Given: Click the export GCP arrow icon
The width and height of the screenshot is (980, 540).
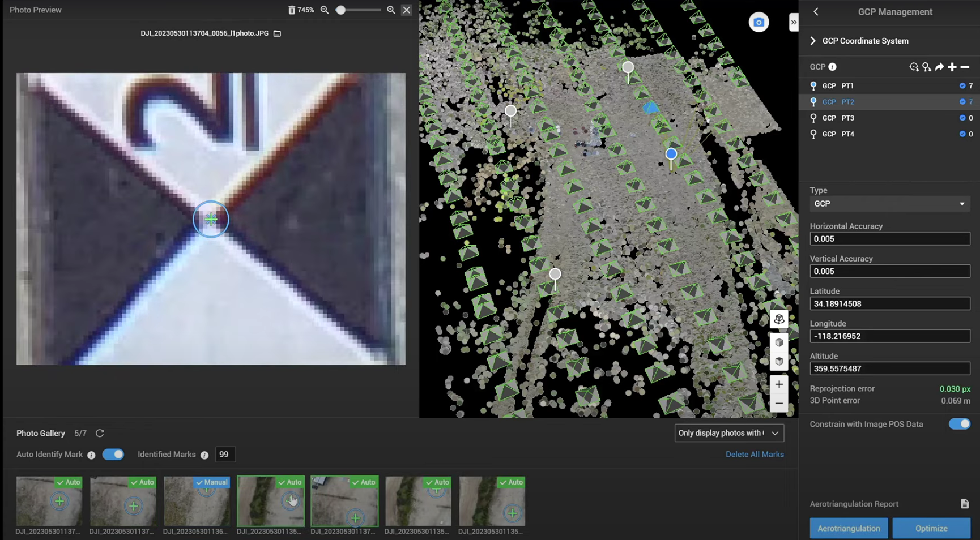Looking at the screenshot, I should pos(939,67).
